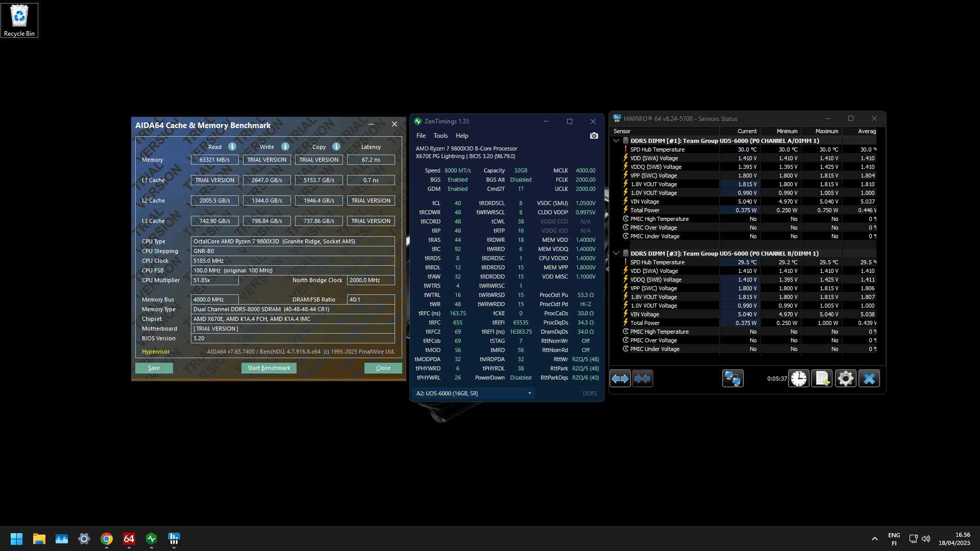980x551 pixels.
Task: Take a ZenTimings screenshot with camera icon
Action: pyautogui.click(x=594, y=136)
